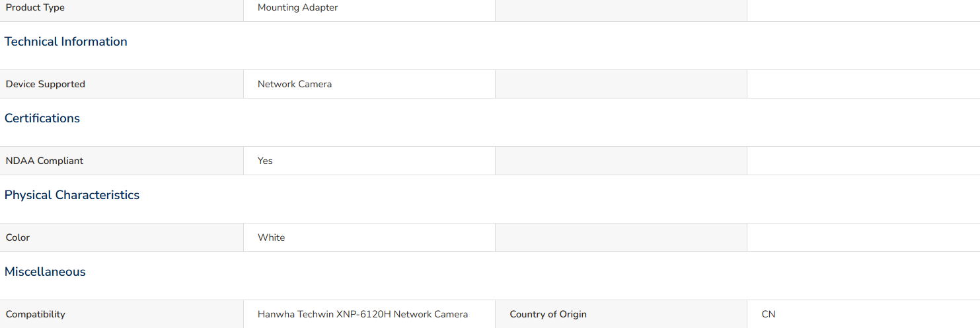This screenshot has width=980, height=328.
Task: Select the Color label cell
Action: point(122,237)
